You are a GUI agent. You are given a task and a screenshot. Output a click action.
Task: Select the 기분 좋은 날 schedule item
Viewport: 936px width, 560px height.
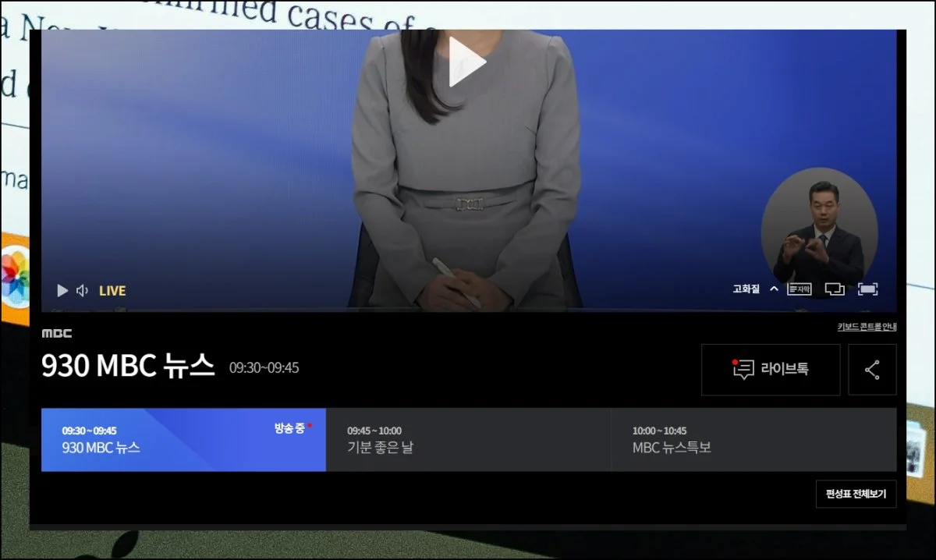point(468,440)
